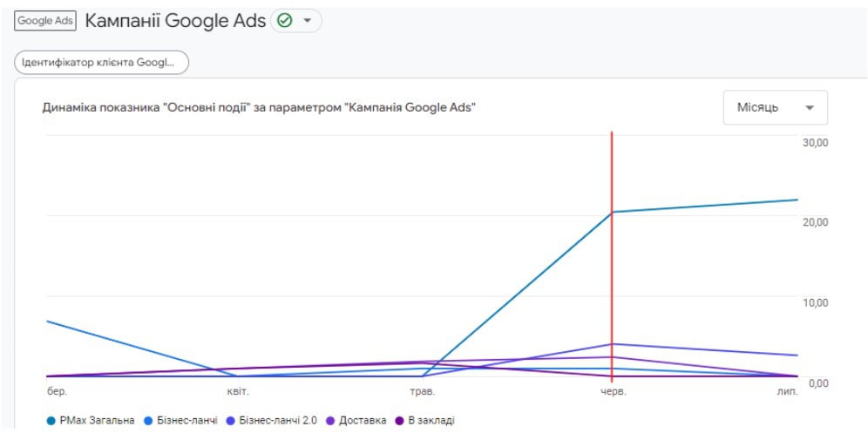Image resolution: width=868 pixels, height=440 pixels.
Task: Click the Бізнес-ланчі legend dot
Action: (x=148, y=421)
